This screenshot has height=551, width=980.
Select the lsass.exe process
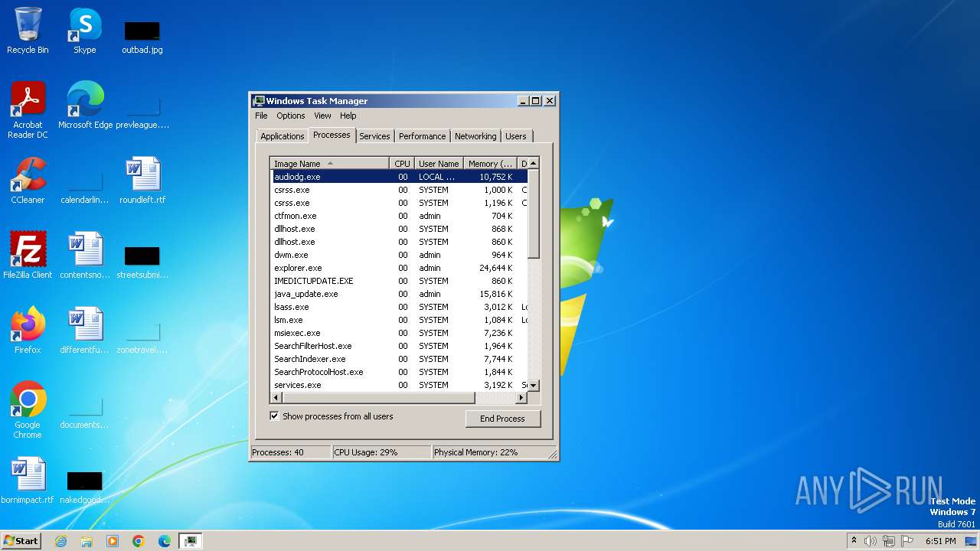(x=399, y=307)
